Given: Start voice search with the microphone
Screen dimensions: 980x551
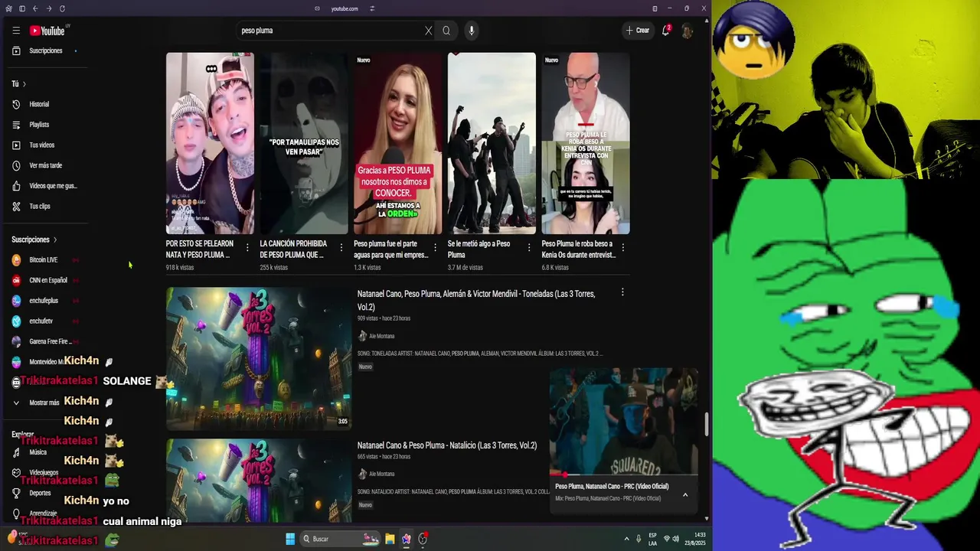Looking at the screenshot, I should (x=472, y=31).
